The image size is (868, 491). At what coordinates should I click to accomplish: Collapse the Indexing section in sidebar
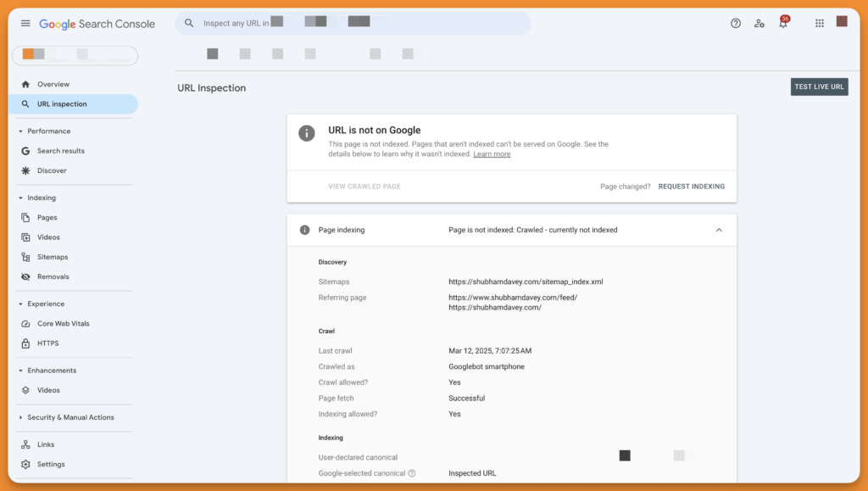click(20, 198)
